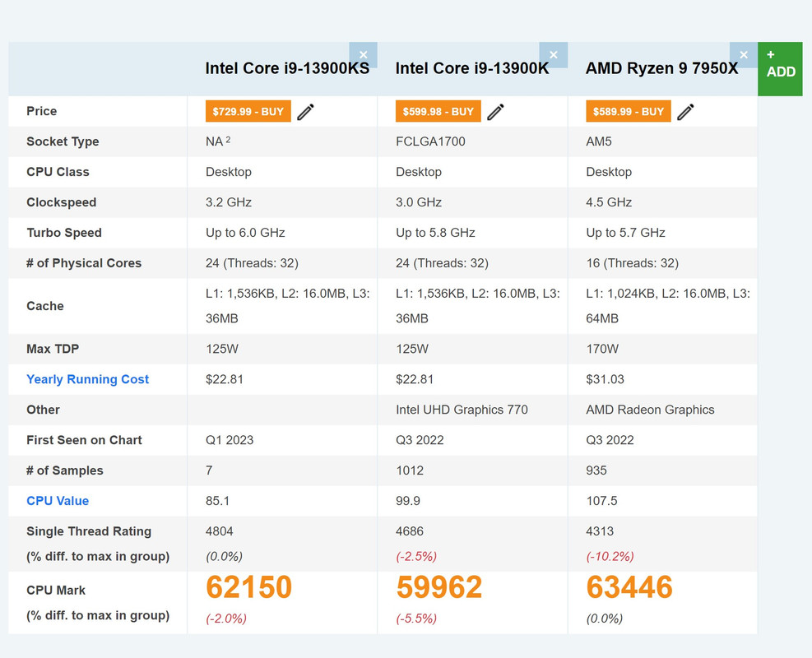Click the 3.0 GHz clockspeed value
812x658 pixels.
(x=419, y=202)
